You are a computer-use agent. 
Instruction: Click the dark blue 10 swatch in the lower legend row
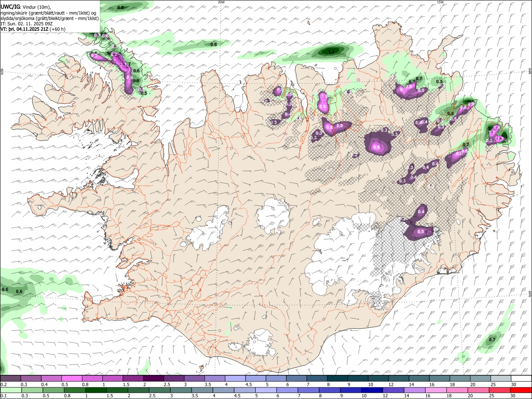coord(372,390)
